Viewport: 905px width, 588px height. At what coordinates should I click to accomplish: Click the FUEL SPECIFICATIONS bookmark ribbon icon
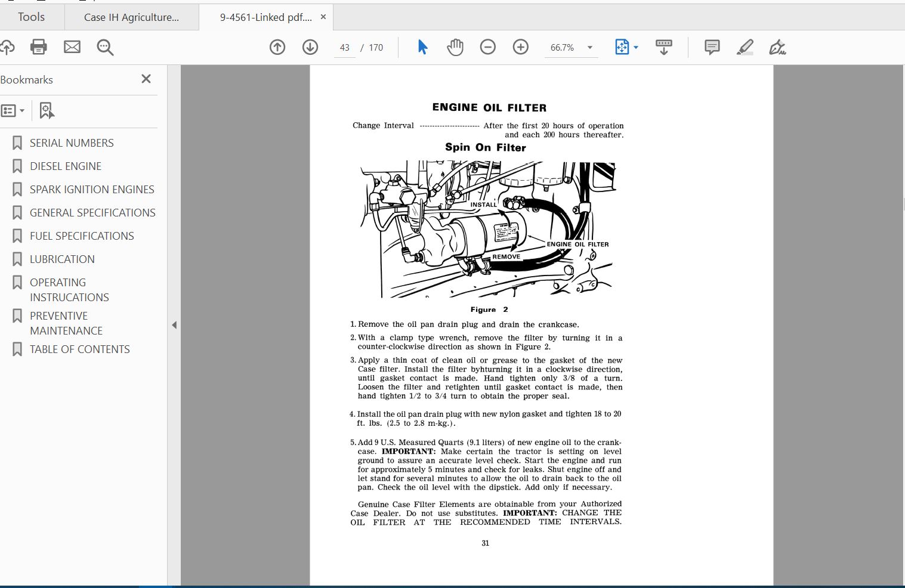[x=17, y=236]
